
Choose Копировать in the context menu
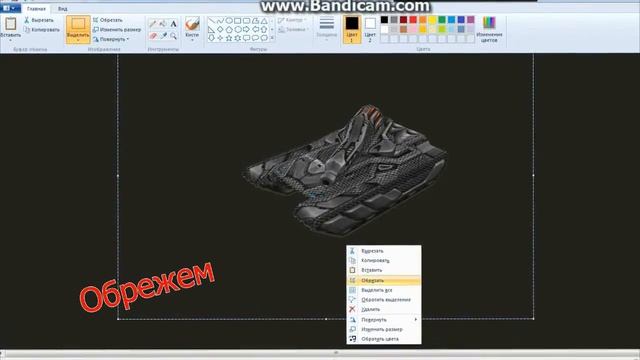click(384, 260)
